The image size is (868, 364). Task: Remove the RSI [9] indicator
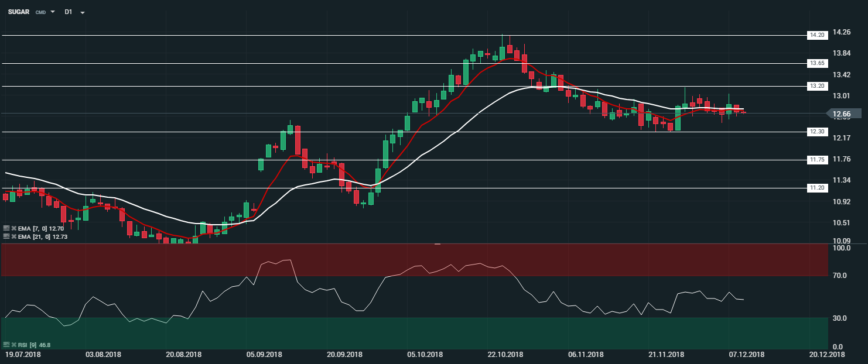click(x=14, y=345)
